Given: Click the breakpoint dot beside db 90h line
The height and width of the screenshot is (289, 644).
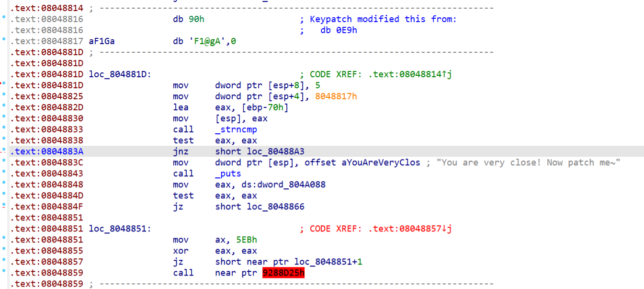Looking at the screenshot, I should [4, 18].
